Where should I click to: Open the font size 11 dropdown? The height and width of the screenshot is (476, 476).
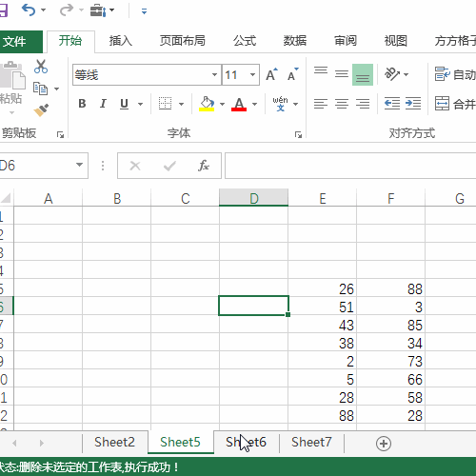click(252, 75)
